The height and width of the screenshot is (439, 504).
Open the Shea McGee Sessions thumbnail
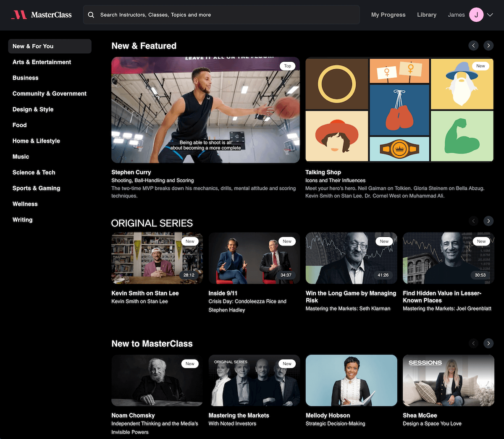449,381
